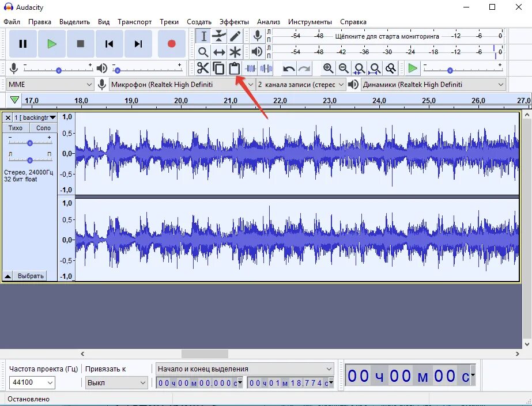Click the Redo arrow icon
The image size is (532, 406).
click(x=304, y=69)
